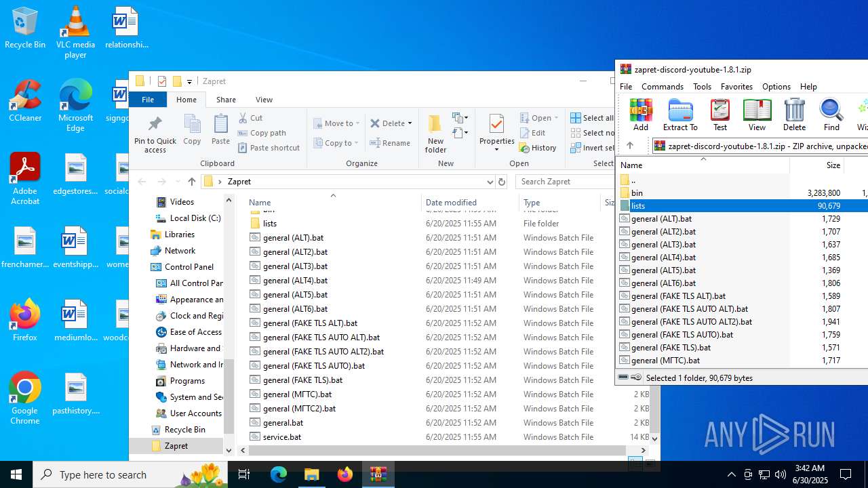
Task: Open the Favorites menu in WinRAR
Action: 736,87
